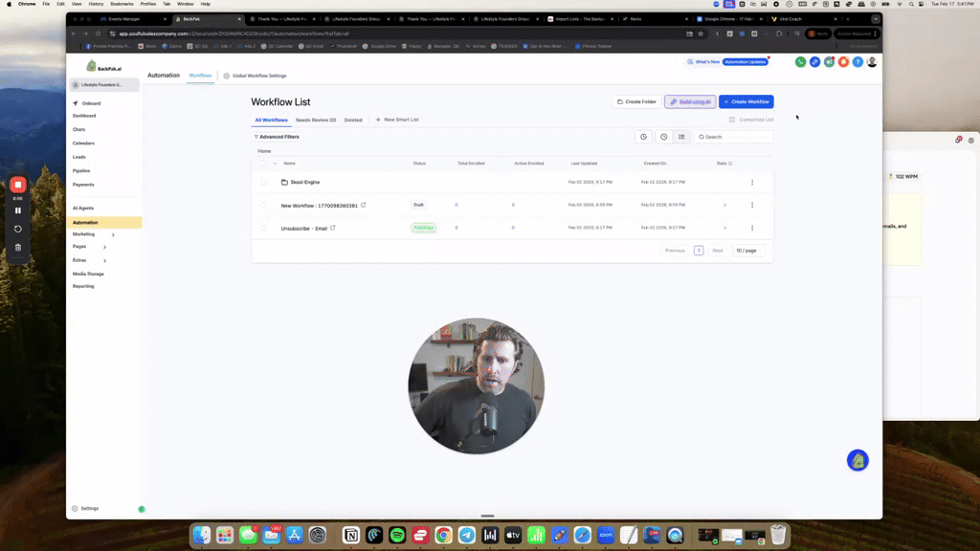
Task: Open the 10 / page dropdown
Action: point(747,251)
